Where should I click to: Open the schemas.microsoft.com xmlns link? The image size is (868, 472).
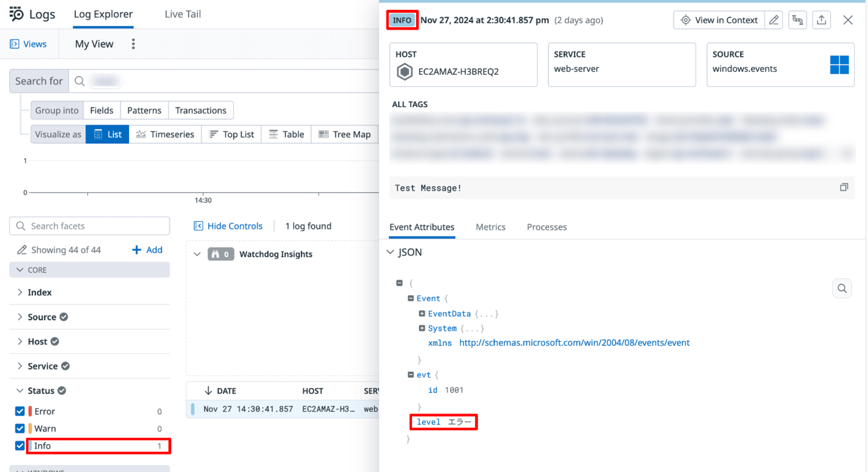tap(574, 343)
